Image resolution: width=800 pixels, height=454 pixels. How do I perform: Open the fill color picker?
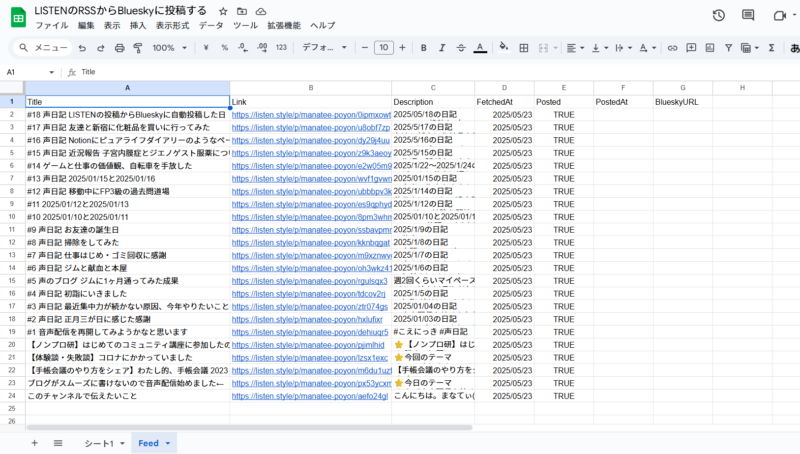click(x=504, y=47)
